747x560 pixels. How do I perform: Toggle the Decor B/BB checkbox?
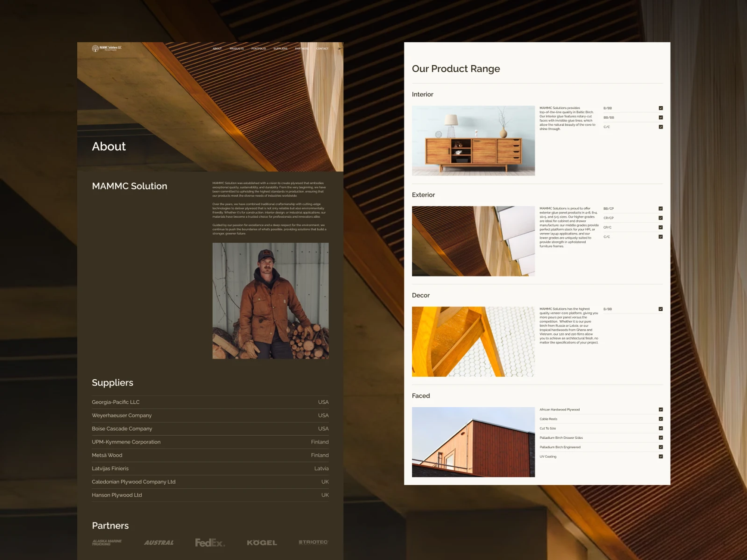(x=661, y=309)
